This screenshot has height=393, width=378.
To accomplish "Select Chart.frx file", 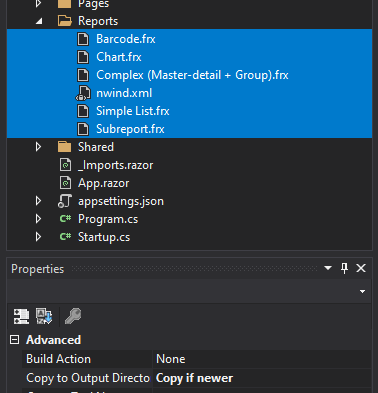I will click(x=119, y=57).
